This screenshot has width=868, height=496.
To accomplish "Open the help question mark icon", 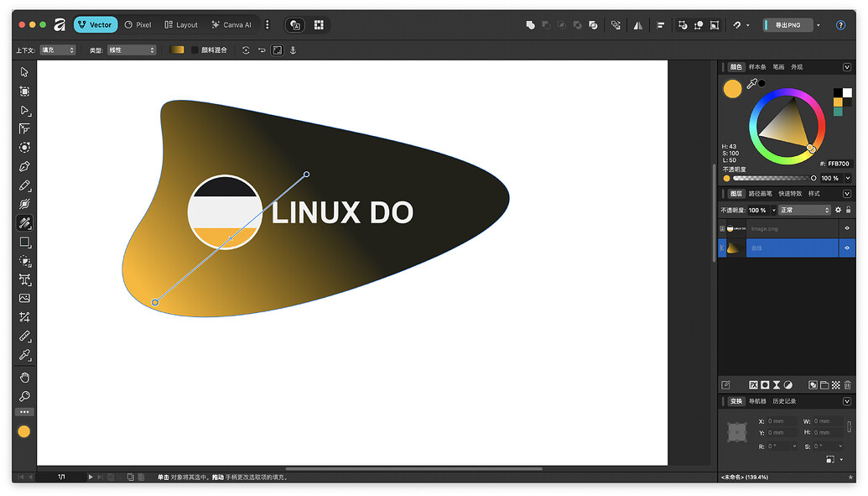I will coord(840,25).
